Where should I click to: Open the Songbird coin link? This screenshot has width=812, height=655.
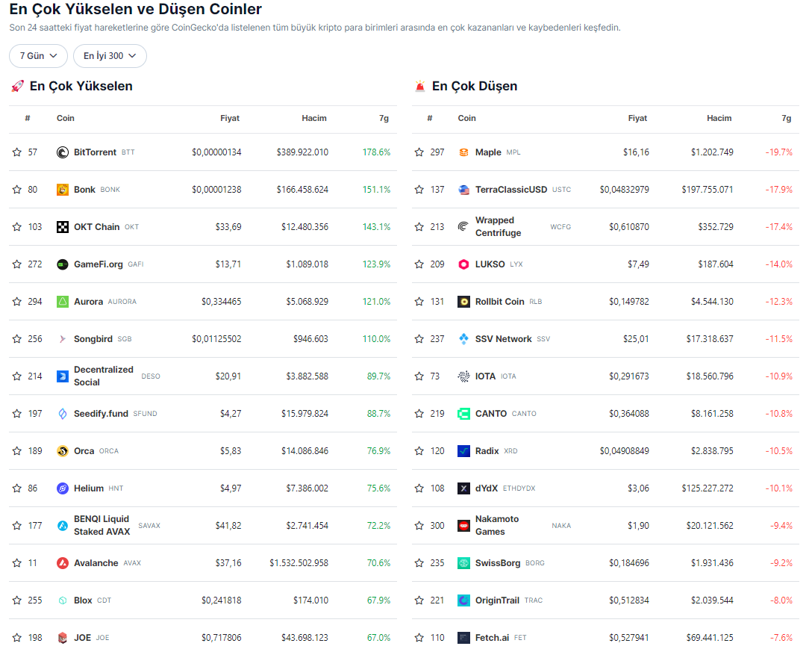pyautogui.click(x=93, y=339)
